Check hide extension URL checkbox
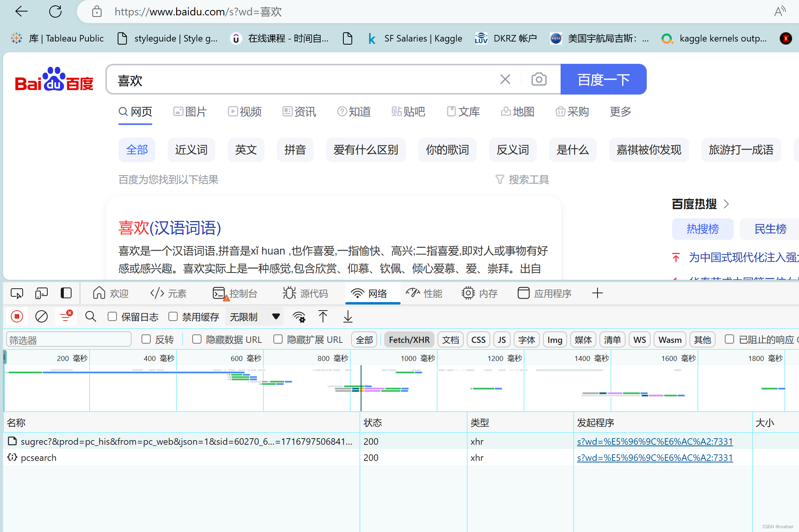The width and height of the screenshot is (799, 532). coord(278,339)
